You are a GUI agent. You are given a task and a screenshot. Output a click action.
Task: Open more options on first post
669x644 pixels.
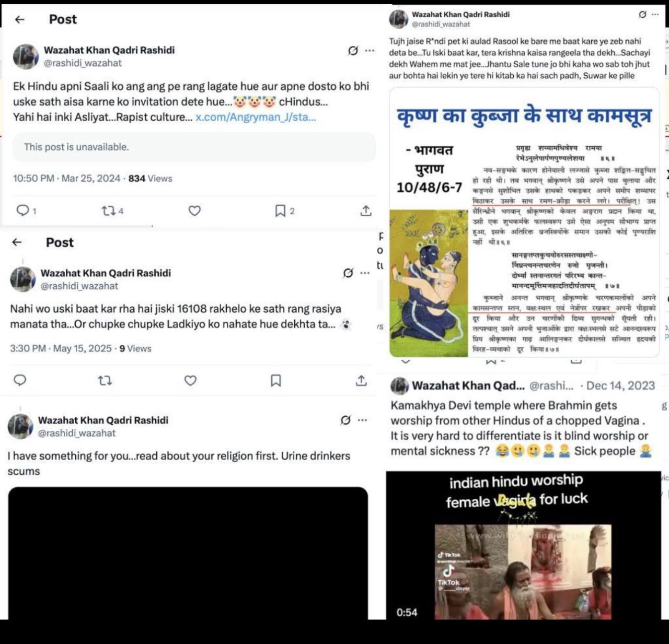(x=370, y=51)
